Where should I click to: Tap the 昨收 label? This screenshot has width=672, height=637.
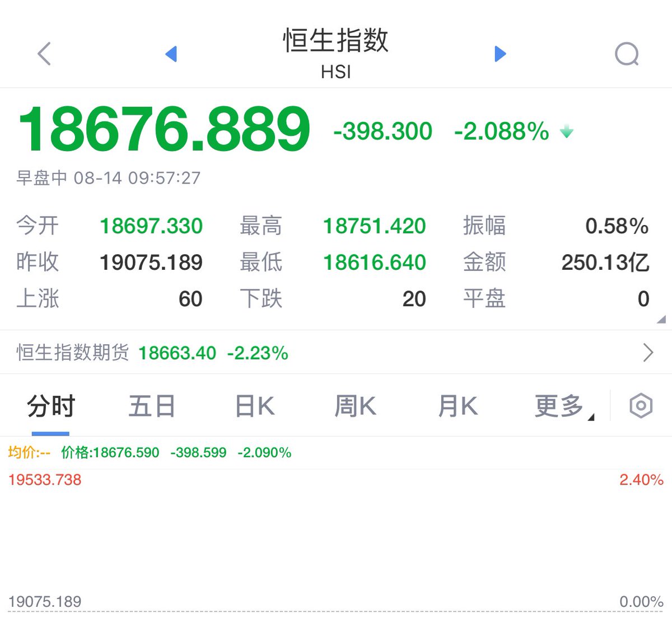pyautogui.click(x=38, y=263)
